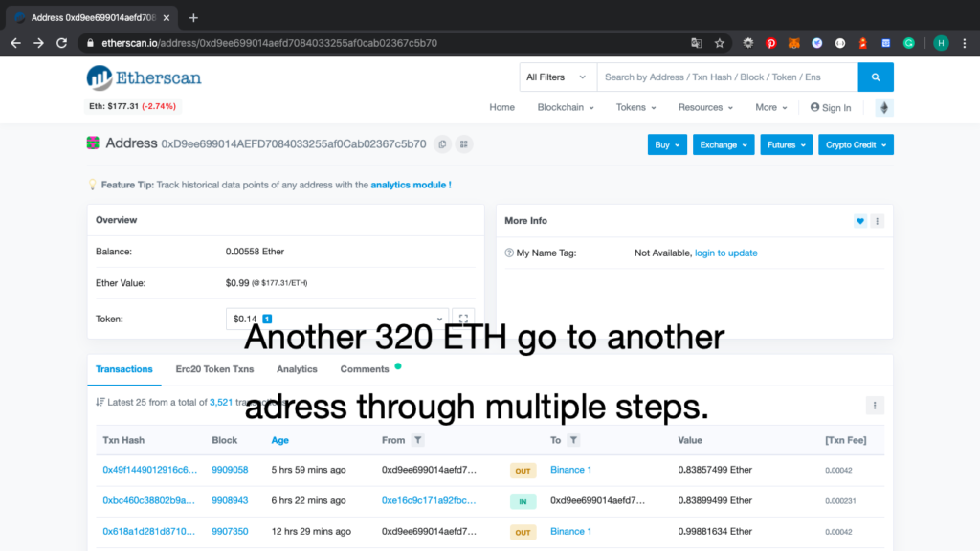This screenshot has height=551, width=980.
Task: Click the heart icon in More Info
Action: 860,221
